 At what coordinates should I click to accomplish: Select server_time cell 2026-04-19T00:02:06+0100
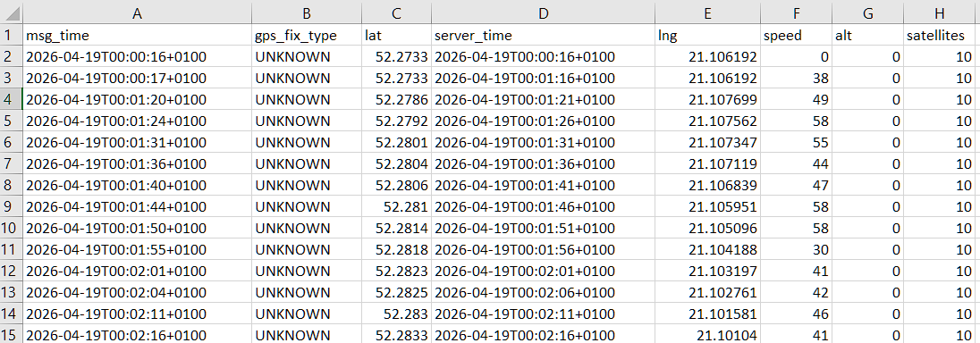(543, 292)
